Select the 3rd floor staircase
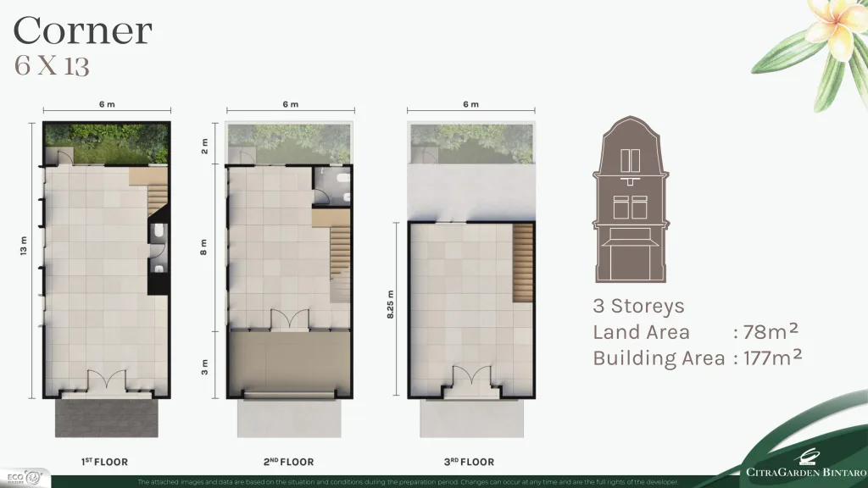 (524, 263)
